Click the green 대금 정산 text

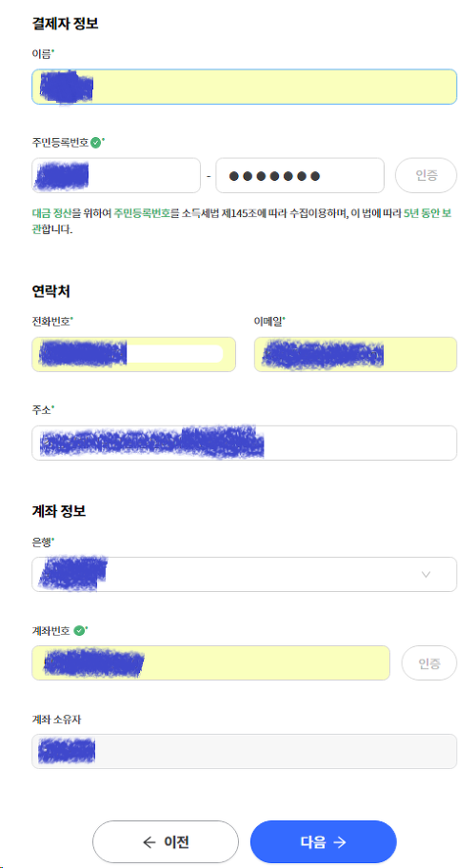pos(50,213)
